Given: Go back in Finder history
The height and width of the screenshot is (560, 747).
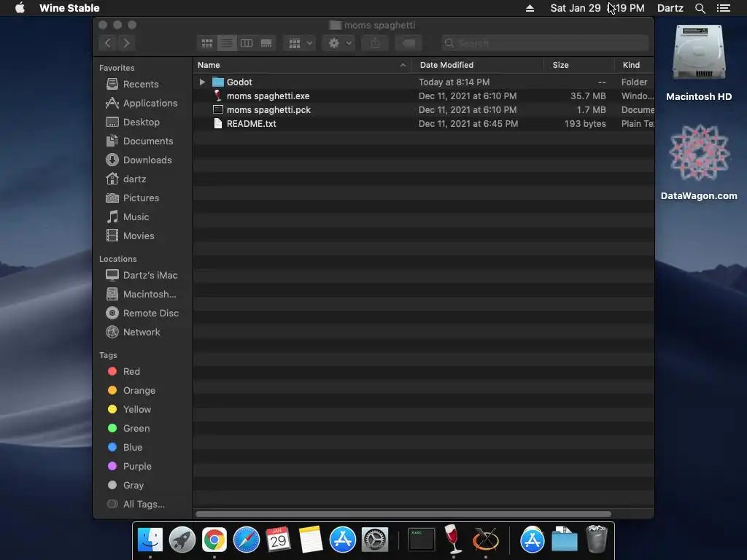Looking at the screenshot, I should (108, 43).
